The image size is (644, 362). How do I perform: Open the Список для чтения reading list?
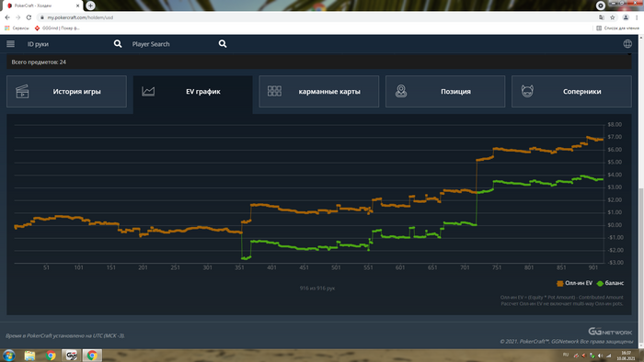(617, 28)
